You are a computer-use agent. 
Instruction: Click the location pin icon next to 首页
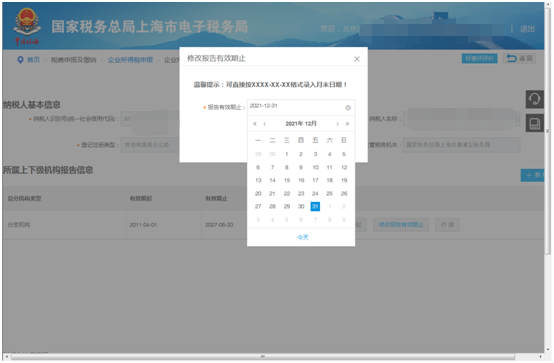pyautogui.click(x=20, y=60)
